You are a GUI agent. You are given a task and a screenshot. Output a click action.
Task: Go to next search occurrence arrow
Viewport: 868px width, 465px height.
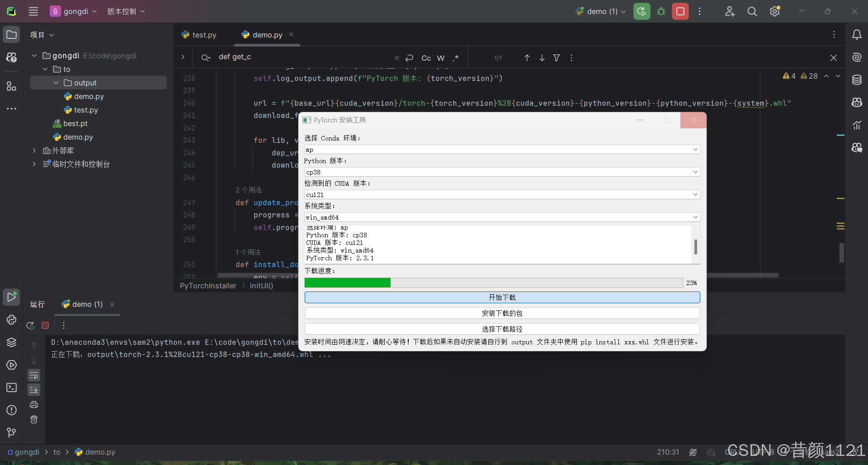coord(542,58)
